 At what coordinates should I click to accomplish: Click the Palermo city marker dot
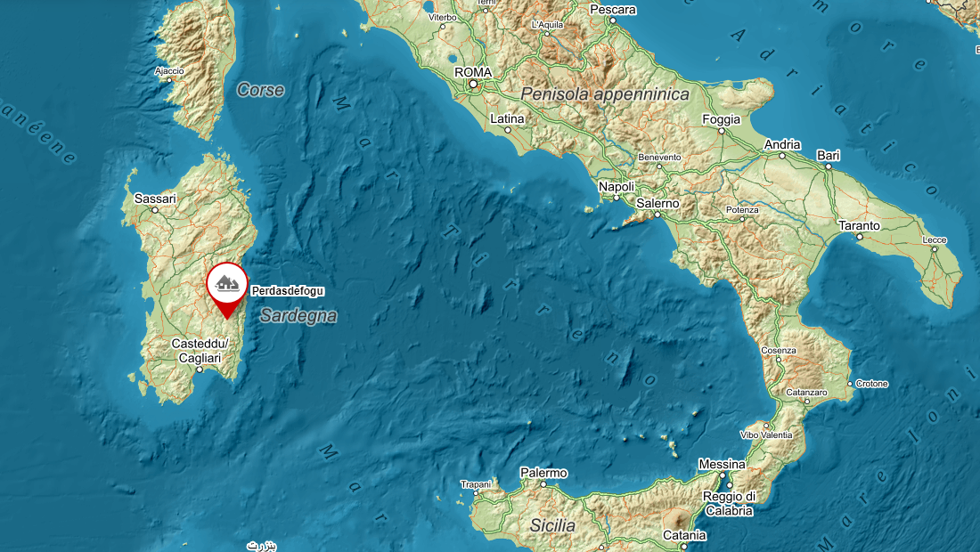(x=543, y=484)
